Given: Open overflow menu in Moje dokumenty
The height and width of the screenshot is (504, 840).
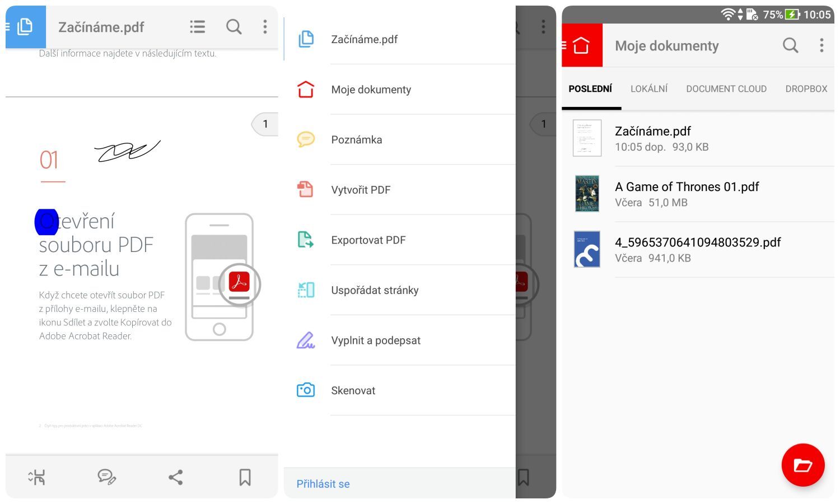Looking at the screenshot, I should (x=822, y=45).
